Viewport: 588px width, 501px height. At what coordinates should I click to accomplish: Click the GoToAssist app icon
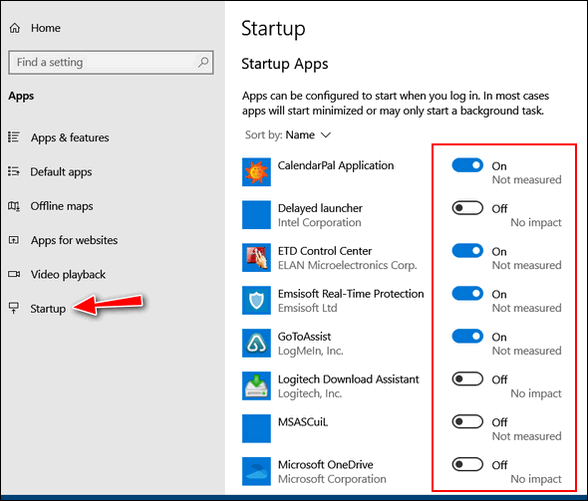click(256, 343)
